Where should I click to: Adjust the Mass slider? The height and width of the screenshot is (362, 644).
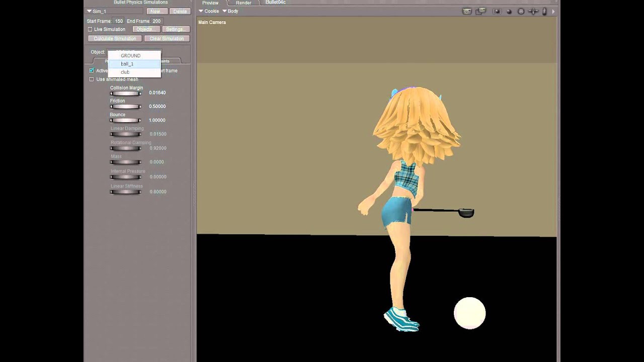pos(125,162)
